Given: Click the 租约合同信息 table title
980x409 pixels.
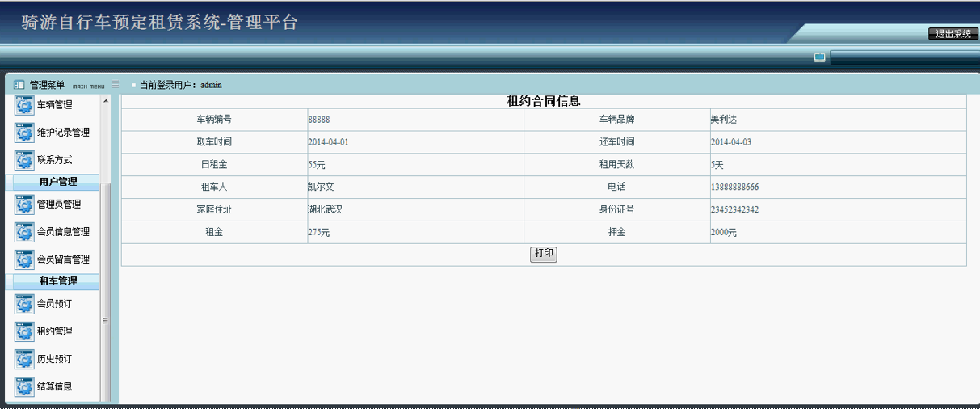Looking at the screenshot, I should (x=543, y=101).
